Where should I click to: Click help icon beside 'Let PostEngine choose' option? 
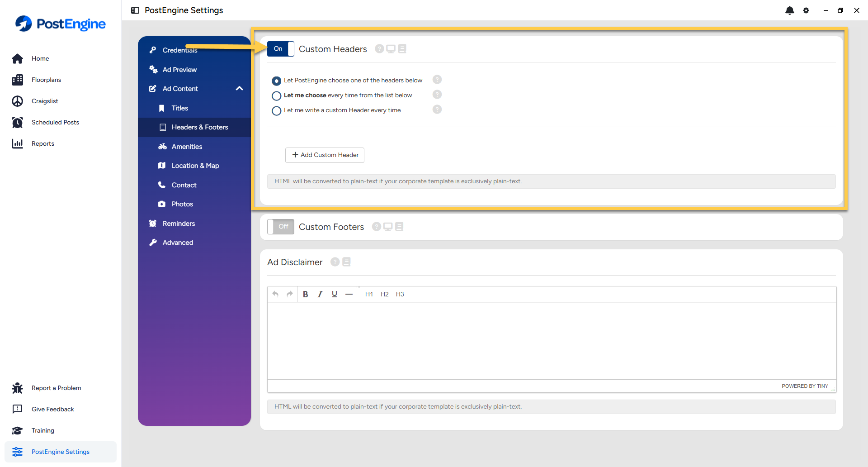437,80
